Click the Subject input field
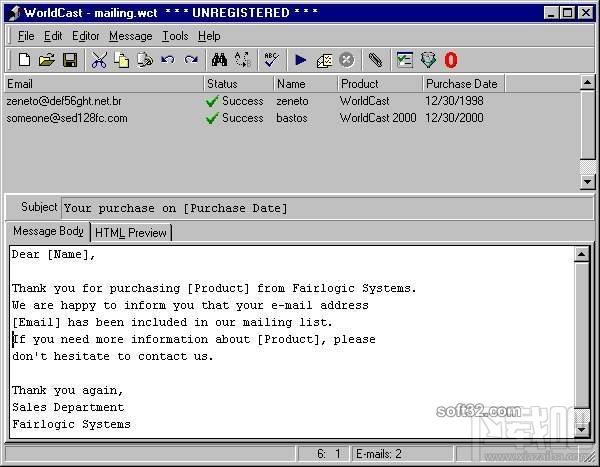Viewport: 600px width, 467px height. tap(327, 208)
